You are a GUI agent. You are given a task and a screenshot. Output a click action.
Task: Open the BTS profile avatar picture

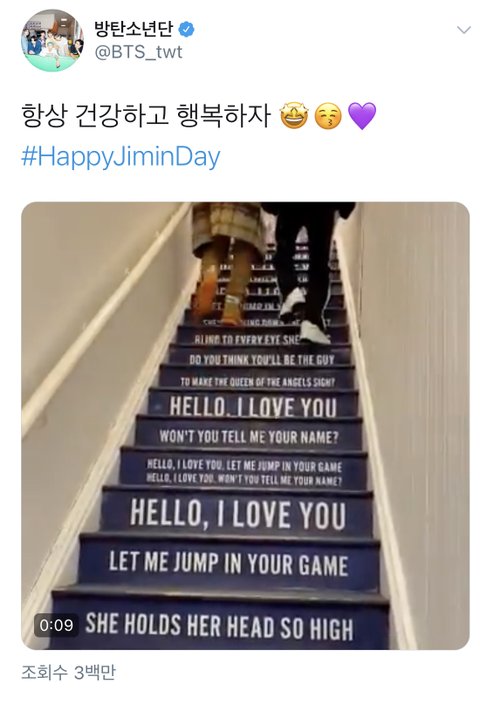[x=53, y=40]
